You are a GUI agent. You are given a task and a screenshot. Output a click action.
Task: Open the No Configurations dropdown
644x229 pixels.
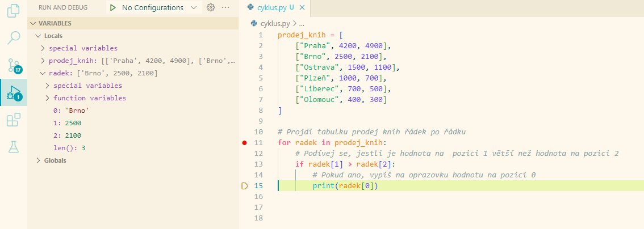pyautogui.click(x=154, y=8)
